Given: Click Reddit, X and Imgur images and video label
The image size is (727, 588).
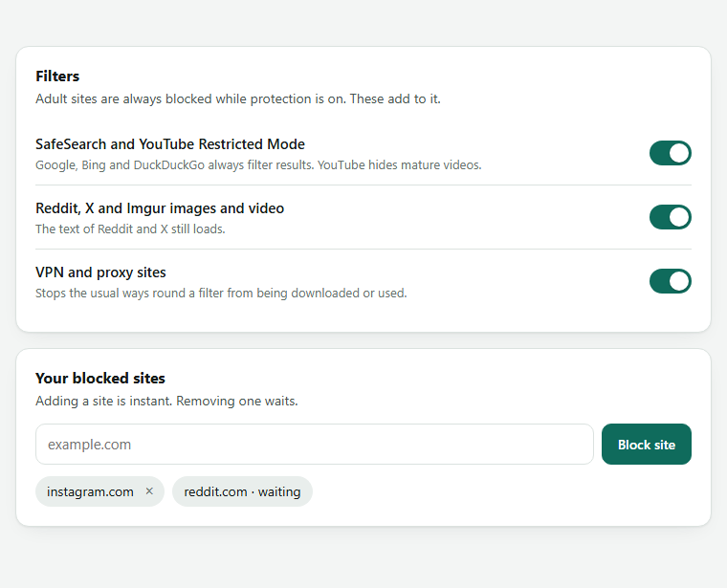Looking at the screenshot, I should pos(160,208).
